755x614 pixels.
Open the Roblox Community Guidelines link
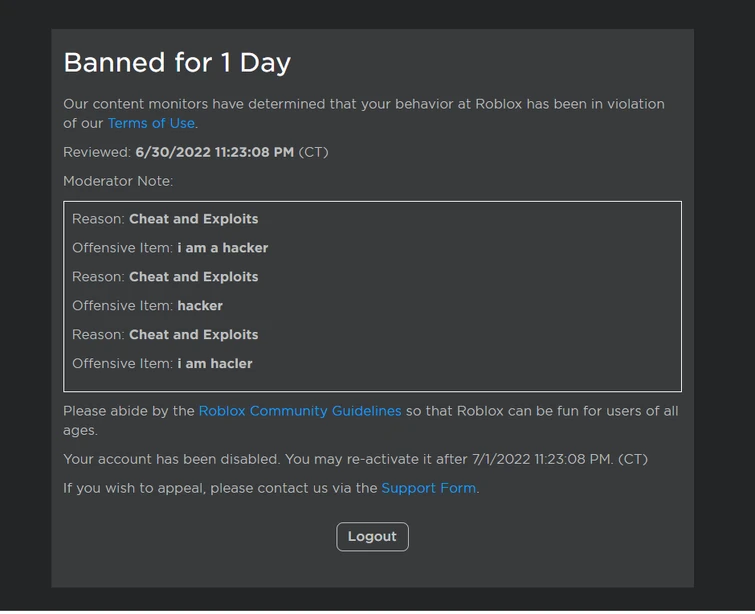pos(300,411)
